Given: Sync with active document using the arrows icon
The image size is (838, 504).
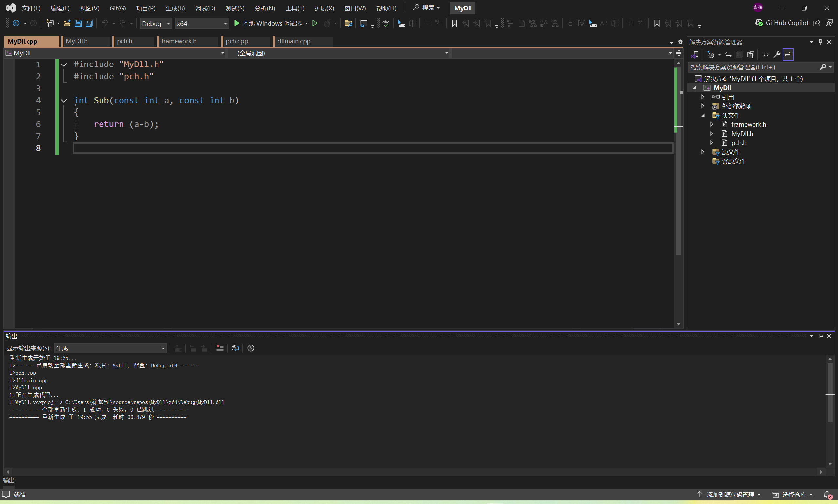Looking at the screenshot, I should pyautogui.click(x=728, y=55).
